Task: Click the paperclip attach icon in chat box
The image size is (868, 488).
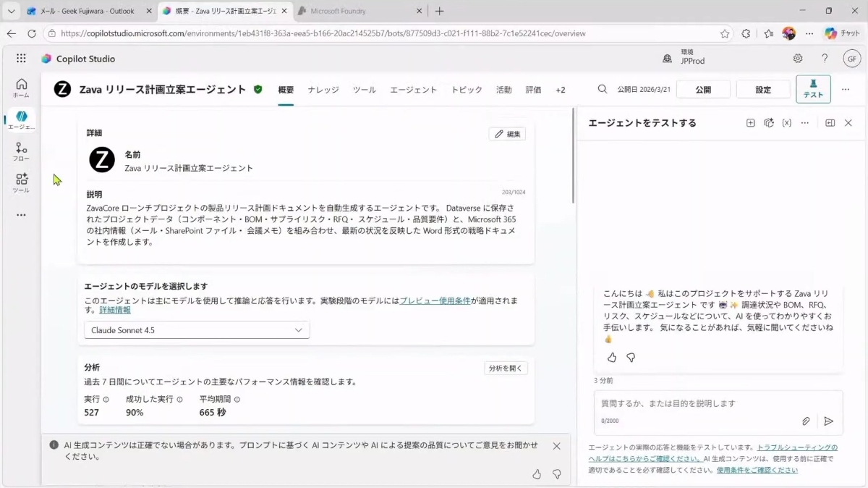Action: coord(806,421)
